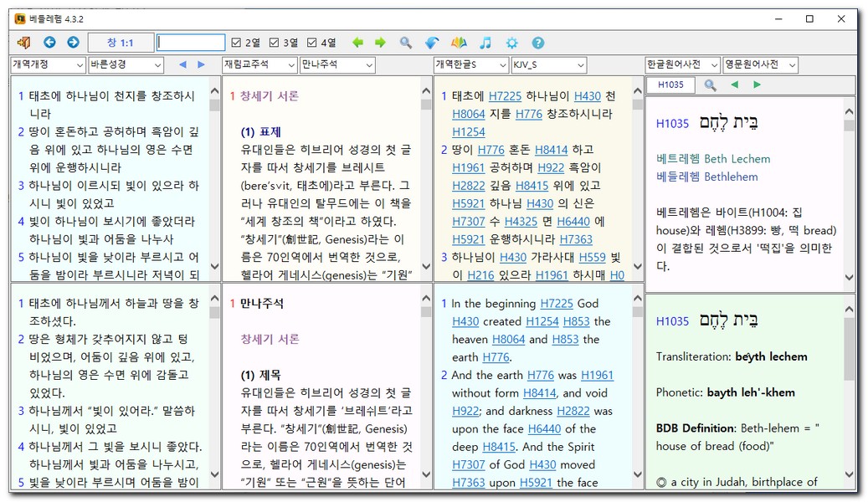Image resolution: width=868 pixels, height=502 pixels.
Task: Open the 한글원어사전 dictionary dropdown
Action: coord(682,64)
